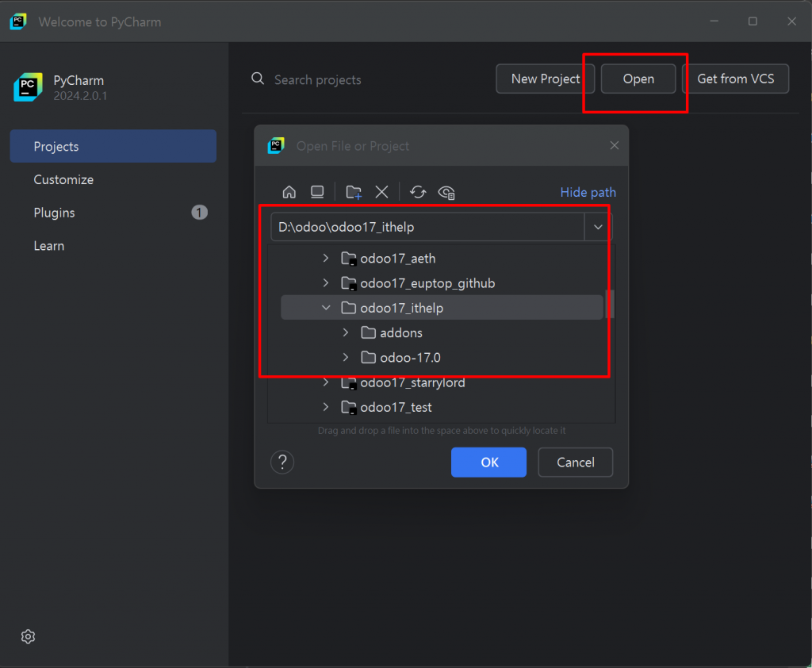Close the Welcome to PyCharm window
The height and width of the screenshot is (668, 812).
point(791,21)
